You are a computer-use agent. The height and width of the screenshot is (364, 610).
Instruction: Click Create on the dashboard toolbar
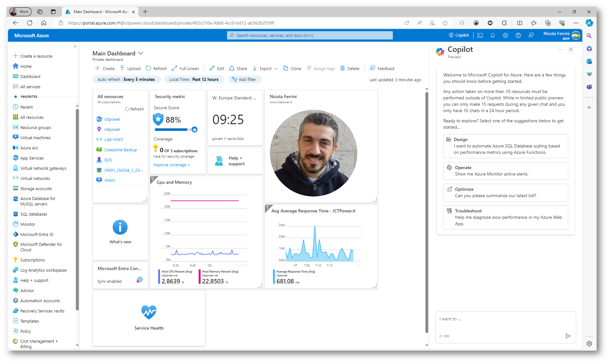point(105,68)
